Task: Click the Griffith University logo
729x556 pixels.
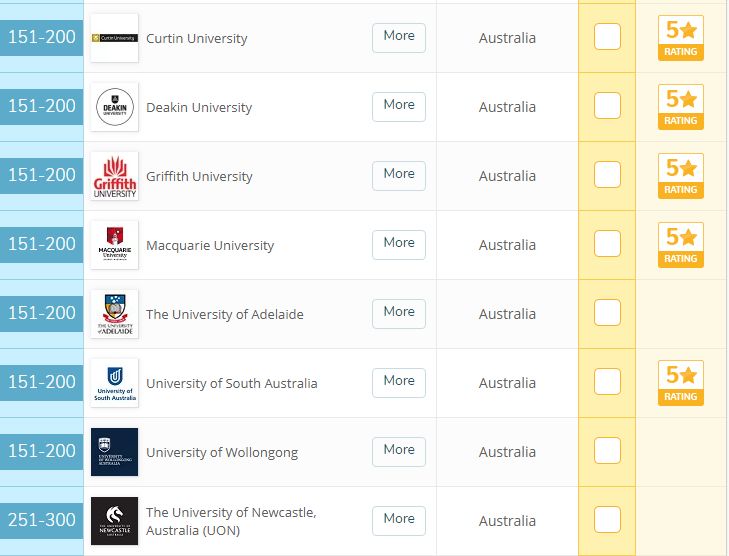Action: [x=114, y=176]
